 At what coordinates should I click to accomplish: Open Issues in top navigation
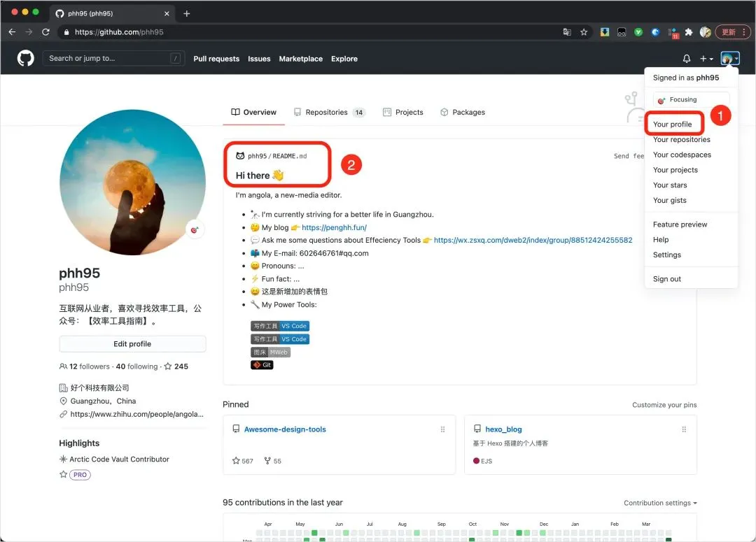click(259, 59)
